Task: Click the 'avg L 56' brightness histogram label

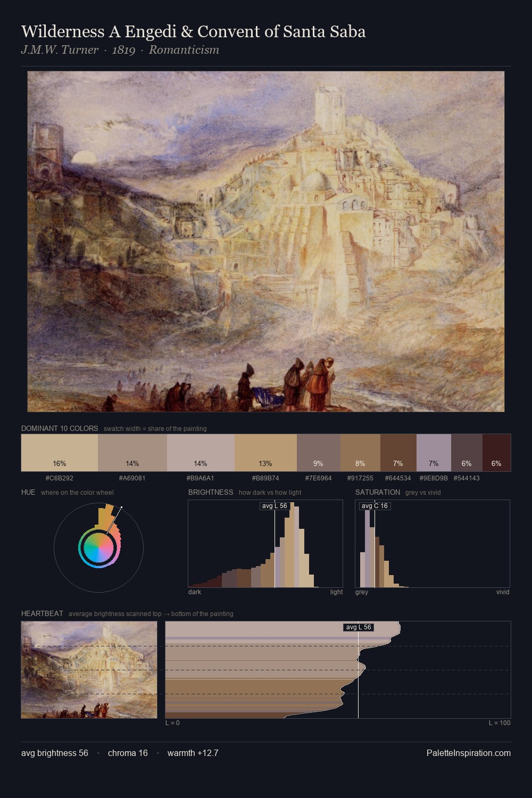Action: point(275,506)
